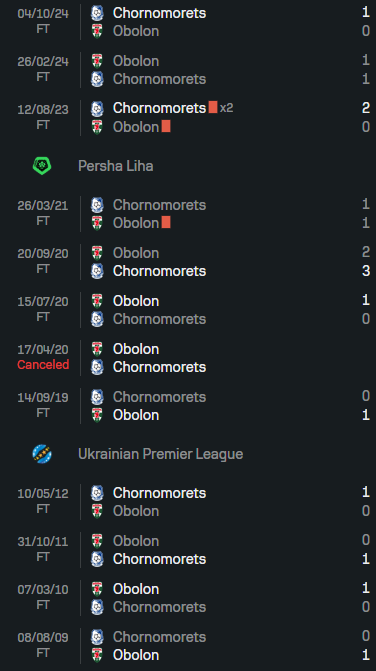This screenshot has width=376, height=671.
Task: Open Obolon team in 15/07/20 match
Action: coord(136,301)
